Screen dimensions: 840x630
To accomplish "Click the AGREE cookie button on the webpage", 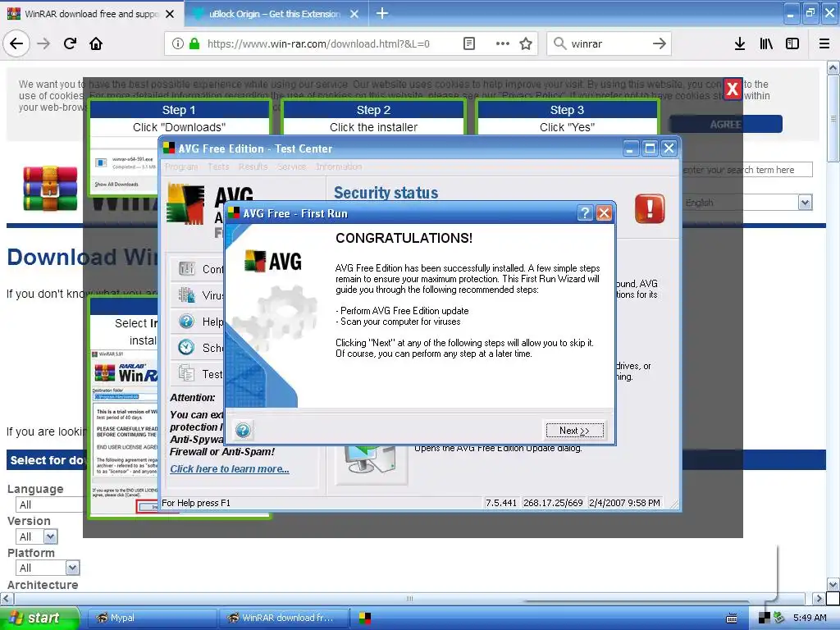I will pyautogui.click(x=726, y=124).
